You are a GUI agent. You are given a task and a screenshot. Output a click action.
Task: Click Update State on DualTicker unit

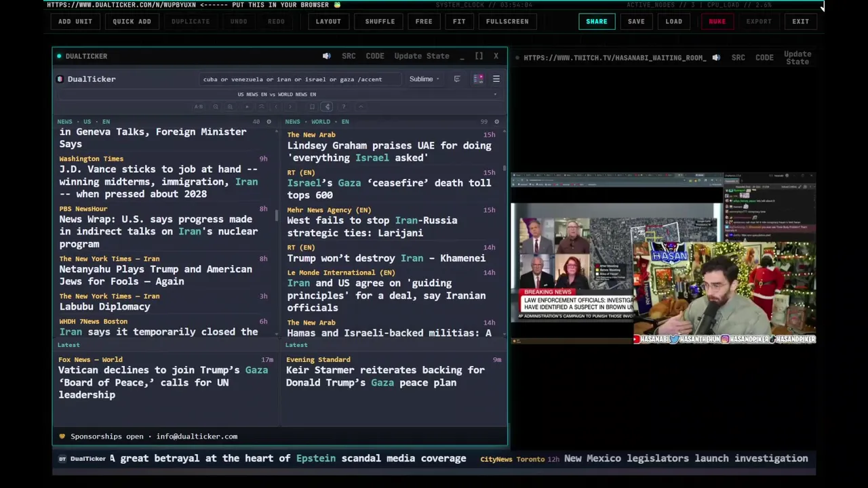click(422, 56)
